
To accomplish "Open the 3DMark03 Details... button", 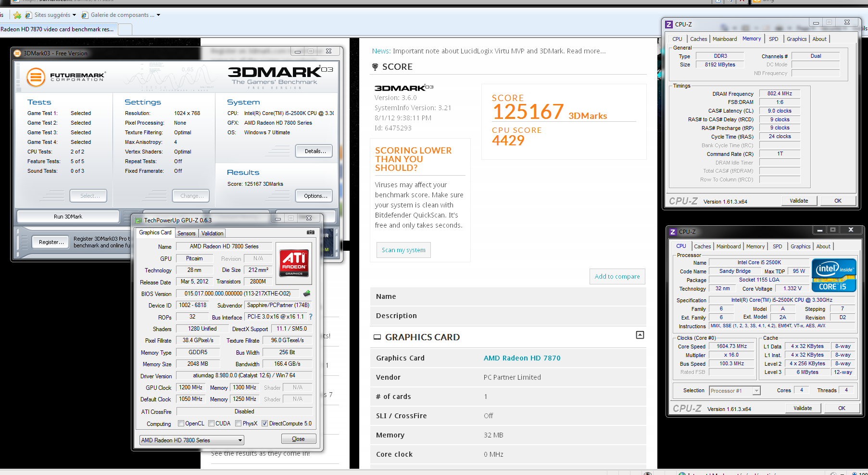I will tap(315, 151).
